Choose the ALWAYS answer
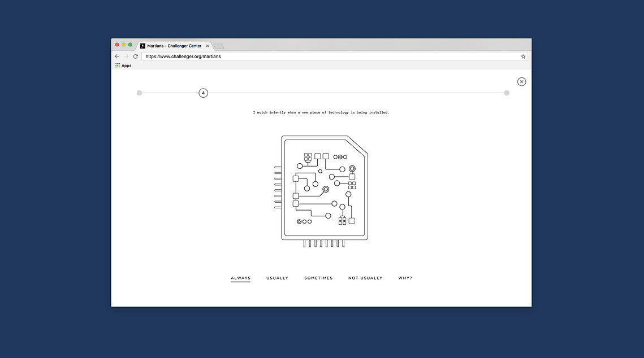 pyautogui.click(x=241, y=278)
